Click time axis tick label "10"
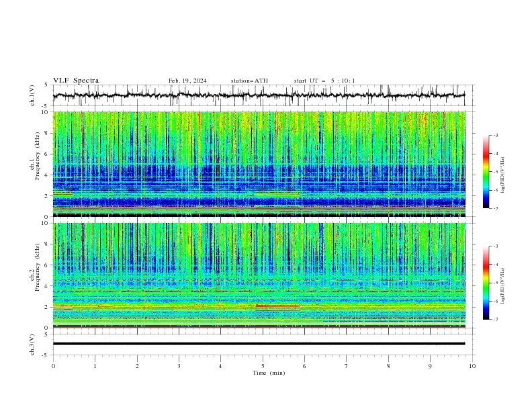532x411 pixels. click(472, 366)
